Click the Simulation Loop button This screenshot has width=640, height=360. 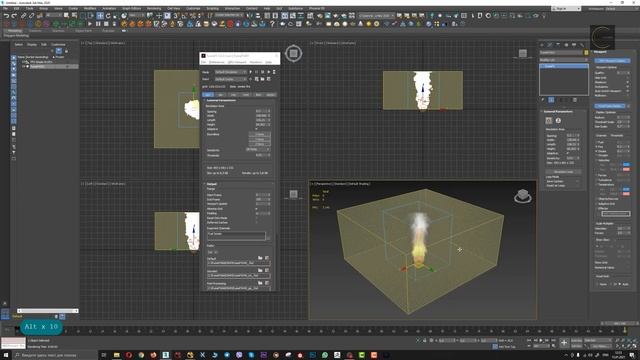(564, 172)
